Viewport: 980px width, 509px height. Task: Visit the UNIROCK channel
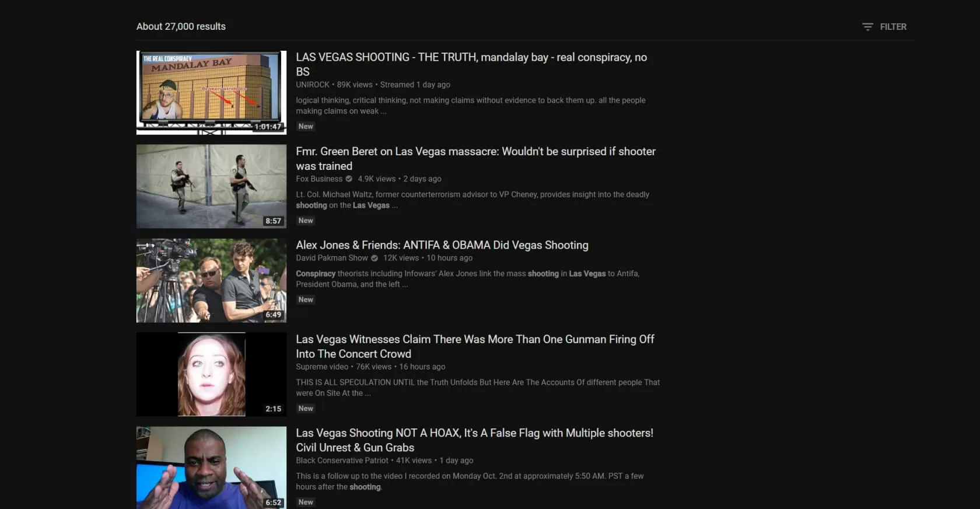[313, 85]
